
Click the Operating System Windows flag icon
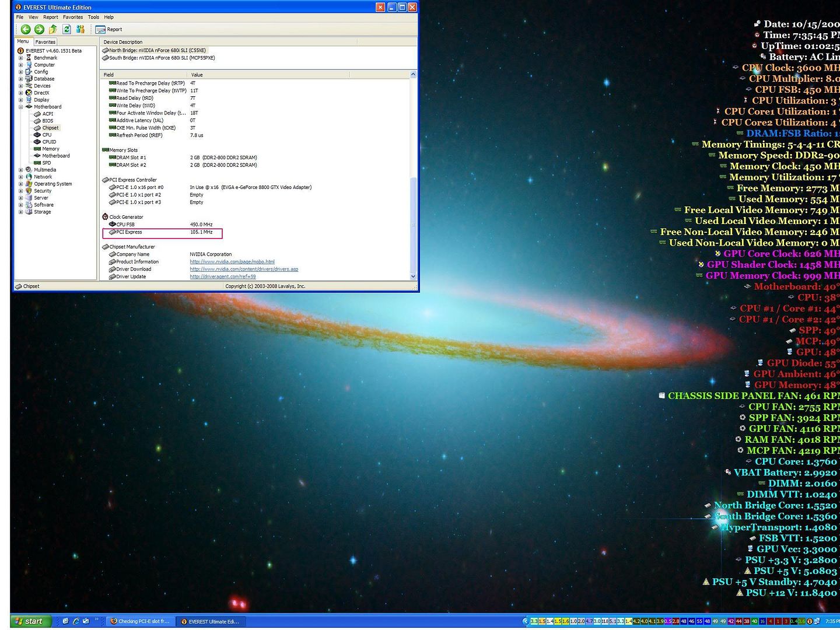pyautogui.click(x=29, y=184)
